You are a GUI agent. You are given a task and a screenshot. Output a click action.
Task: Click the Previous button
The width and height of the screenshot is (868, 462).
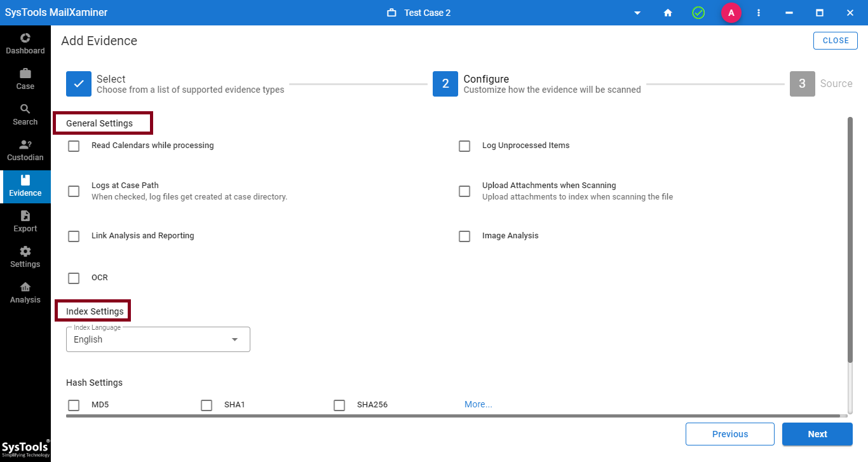pos(730,434)
